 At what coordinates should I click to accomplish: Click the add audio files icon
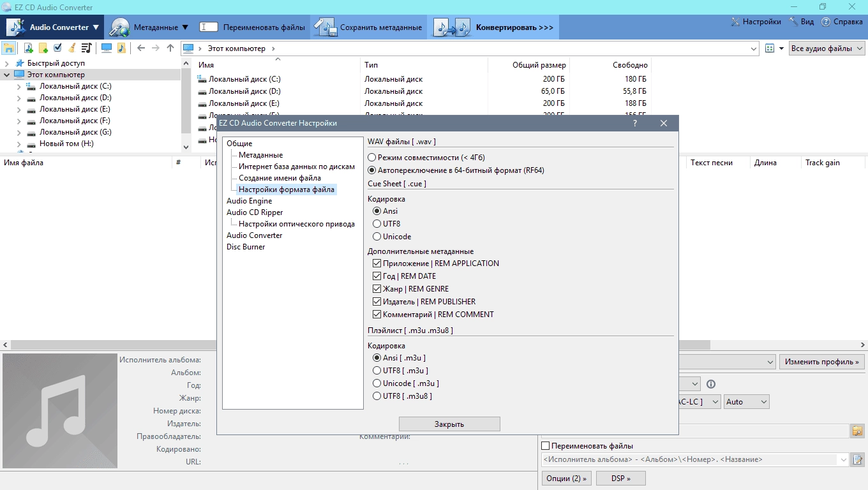click(x=28, y=48)
